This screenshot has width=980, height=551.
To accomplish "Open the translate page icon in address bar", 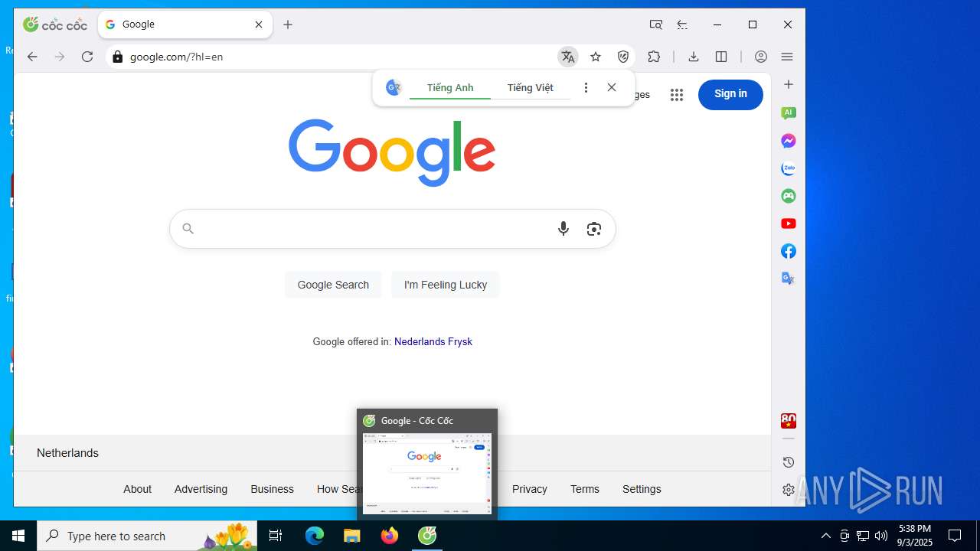I will click(x=568, y=57).
